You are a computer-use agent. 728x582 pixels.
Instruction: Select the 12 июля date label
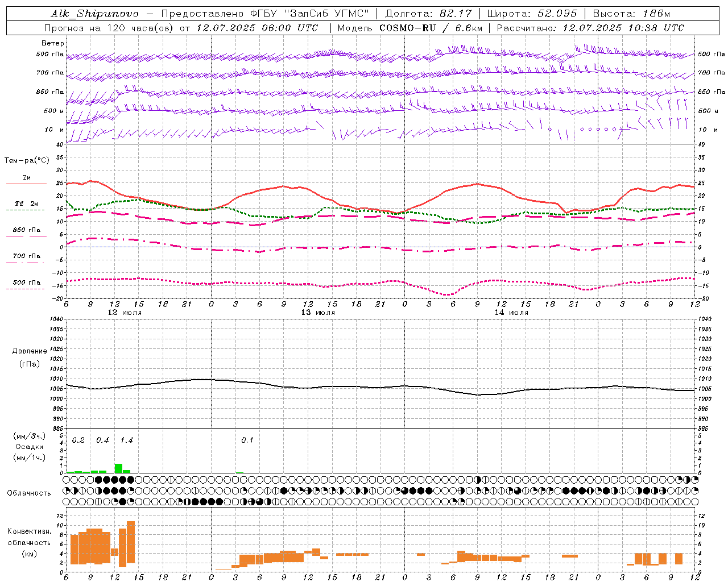(x=125, y=313)
